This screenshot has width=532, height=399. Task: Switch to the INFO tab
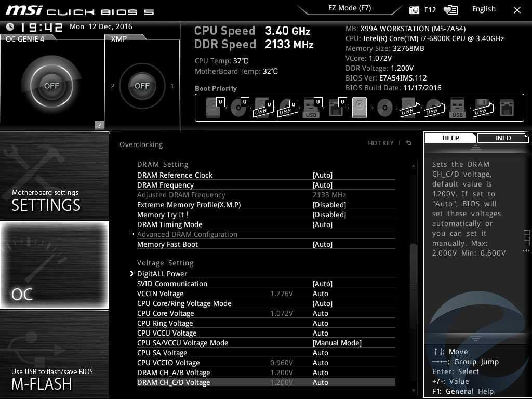coord(502,138)
